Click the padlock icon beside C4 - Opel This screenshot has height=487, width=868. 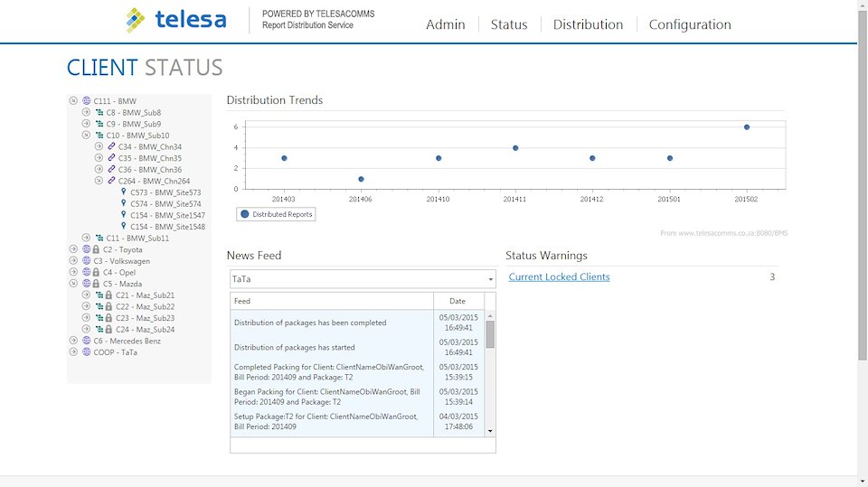(97, 272)
